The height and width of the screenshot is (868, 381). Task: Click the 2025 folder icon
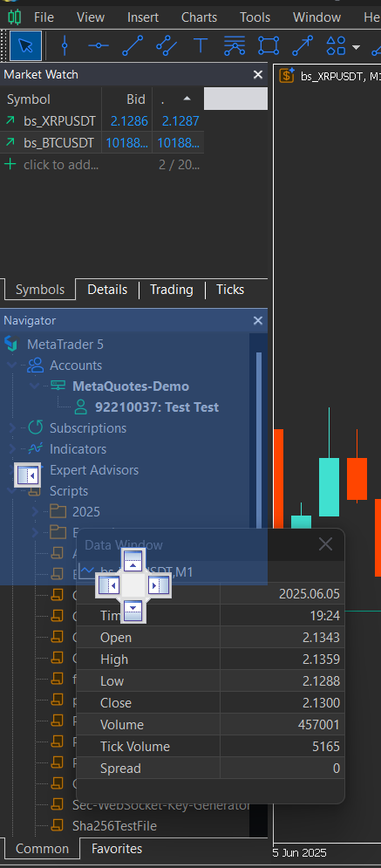pos(58,511)
